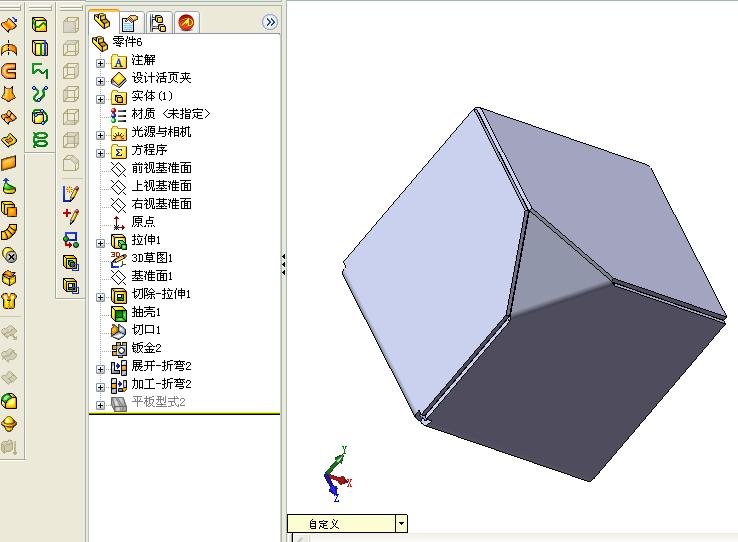Click the 切除-拉伸1 feature label
Image resolution: width=738 pixels, height=542 pixels.
(x=161, y=294)
